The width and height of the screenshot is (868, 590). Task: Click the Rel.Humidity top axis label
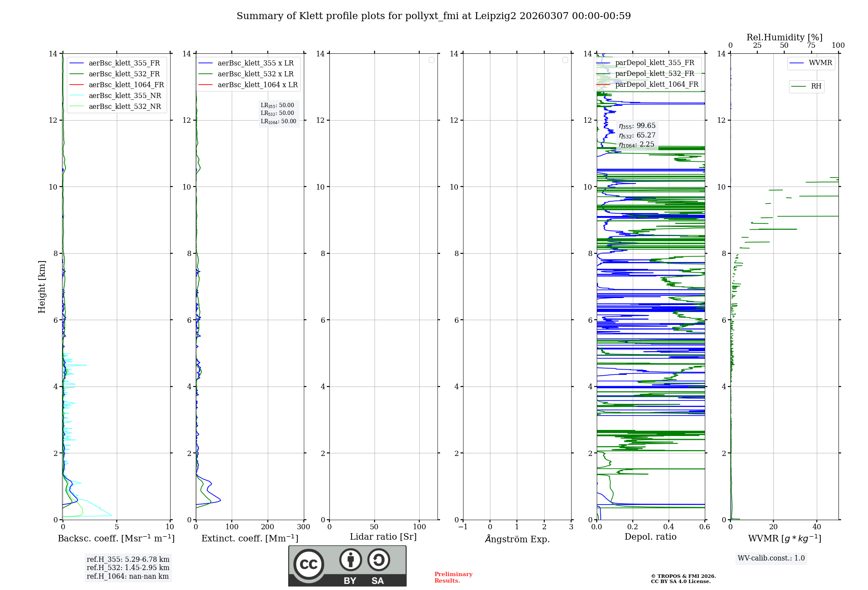coord(784,37)
